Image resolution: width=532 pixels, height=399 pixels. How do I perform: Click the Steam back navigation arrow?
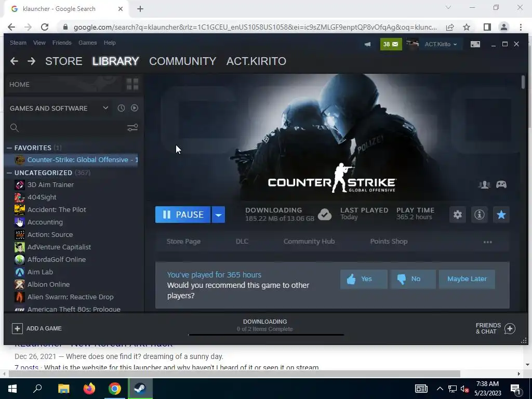coord(14,61)
